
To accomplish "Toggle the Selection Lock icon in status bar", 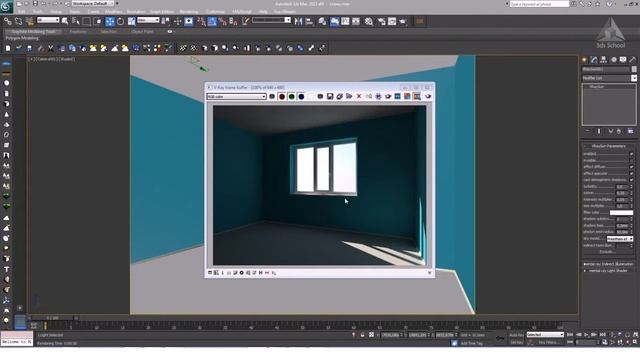I will click(362, 335).
